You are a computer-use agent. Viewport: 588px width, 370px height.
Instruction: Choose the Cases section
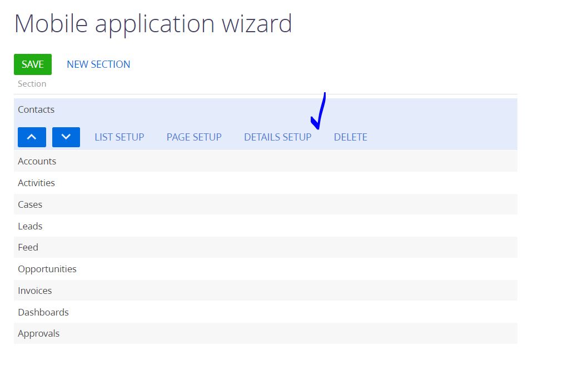click(30, 204)
